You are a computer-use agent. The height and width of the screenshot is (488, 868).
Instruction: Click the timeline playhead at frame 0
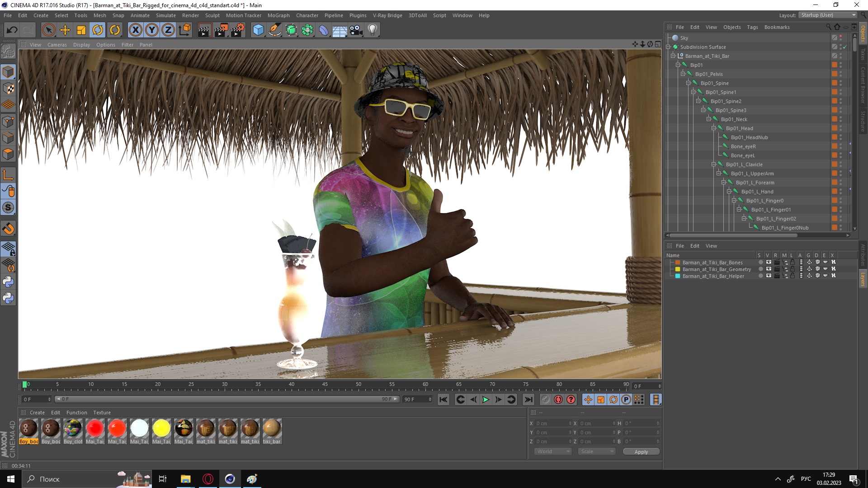pyautogui.click(x=25, y=385)
